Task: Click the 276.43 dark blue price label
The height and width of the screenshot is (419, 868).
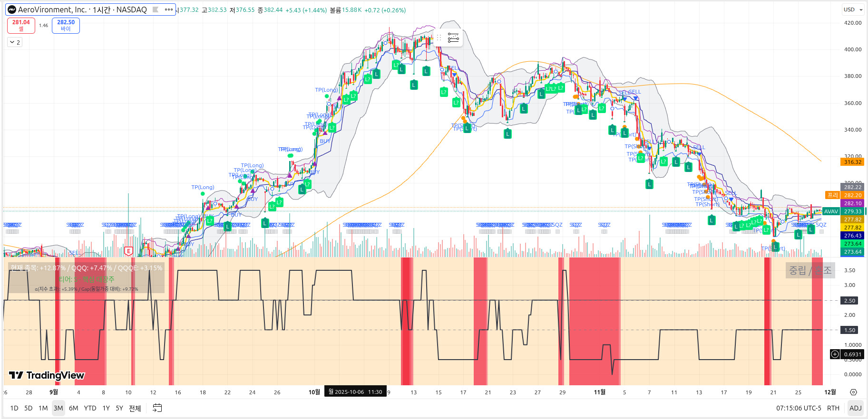Action: (853, 236)
